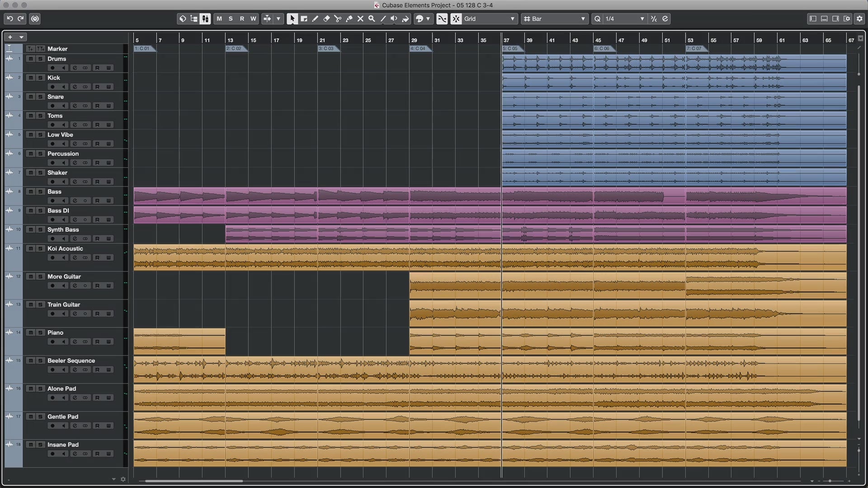868x488 pixels.
Task: Click the Set up Window Layout icon
Action: click(847, 19)
